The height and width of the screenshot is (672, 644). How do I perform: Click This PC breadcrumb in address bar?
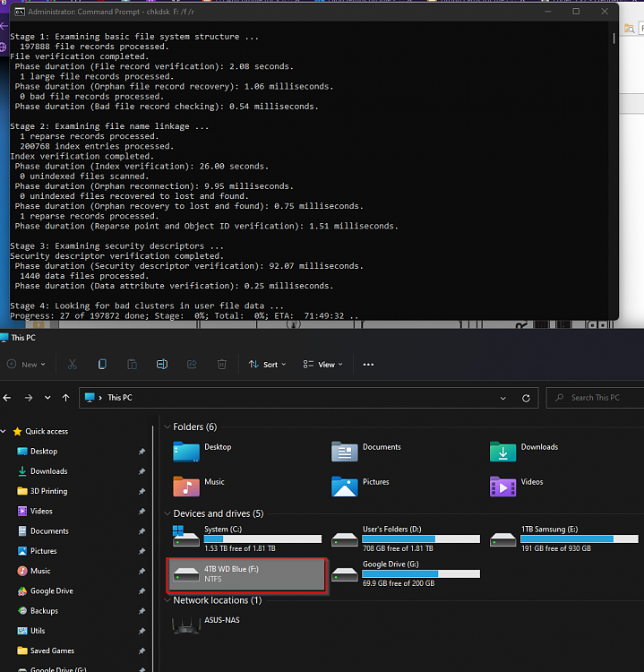(x=120, y=398)
